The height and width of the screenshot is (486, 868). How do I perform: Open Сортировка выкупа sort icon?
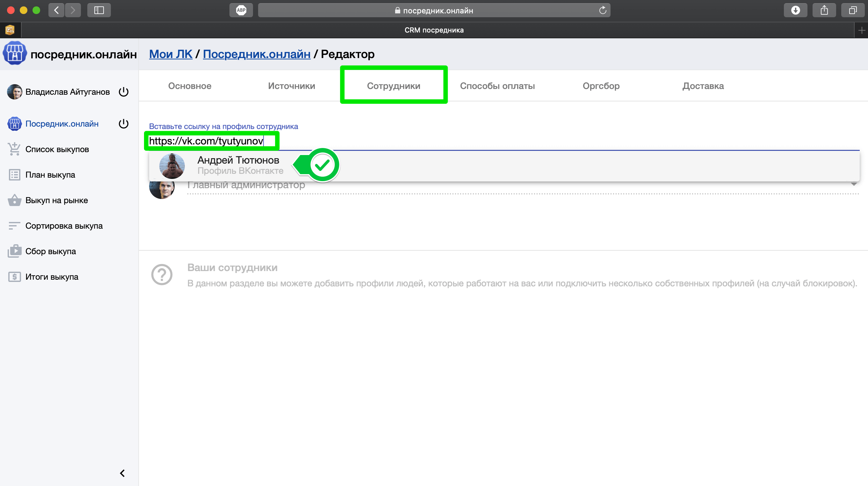14,226
